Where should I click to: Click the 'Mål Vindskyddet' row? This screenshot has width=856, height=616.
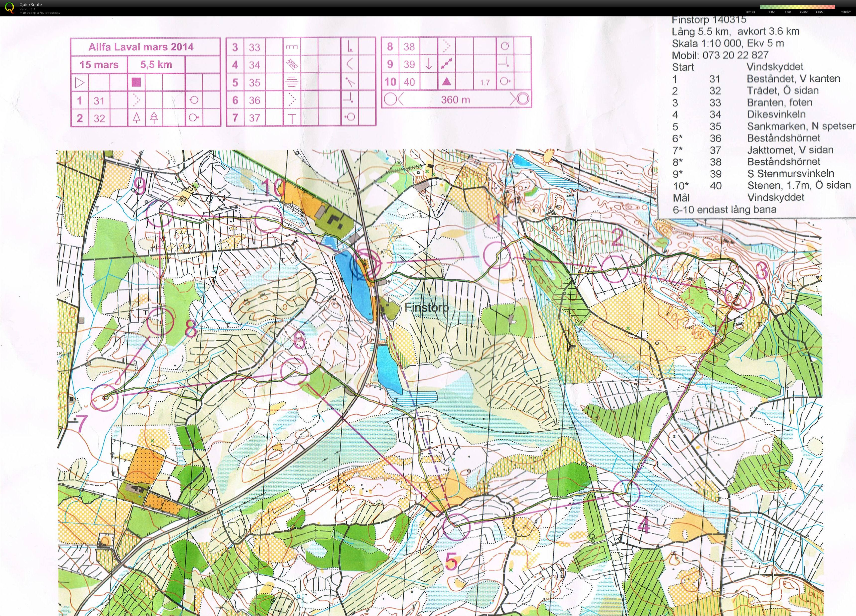pos(739,197)
